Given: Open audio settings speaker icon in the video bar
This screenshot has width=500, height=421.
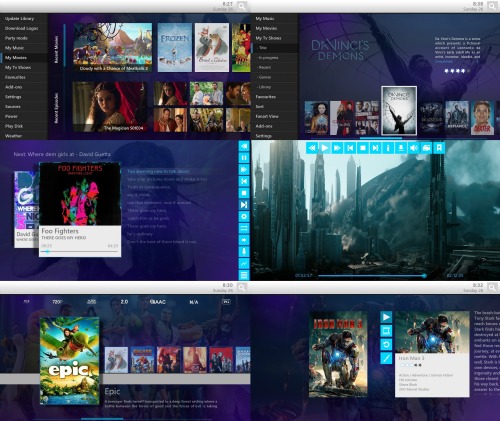Looking at the screenshot, I should 413,148.
